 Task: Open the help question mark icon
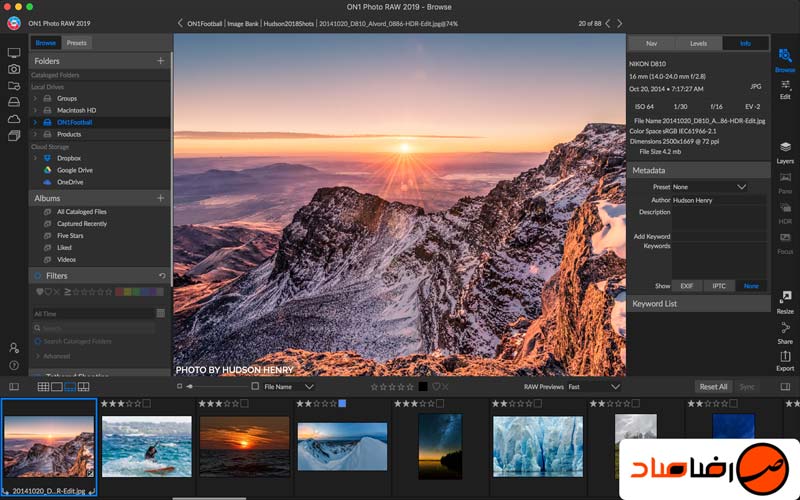tap(14, 365)
